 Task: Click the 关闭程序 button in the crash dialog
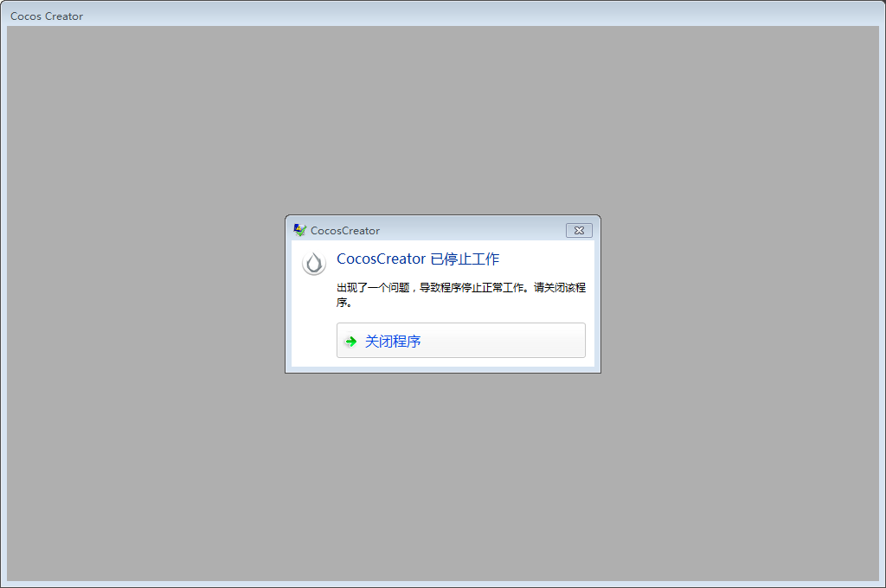460,340
